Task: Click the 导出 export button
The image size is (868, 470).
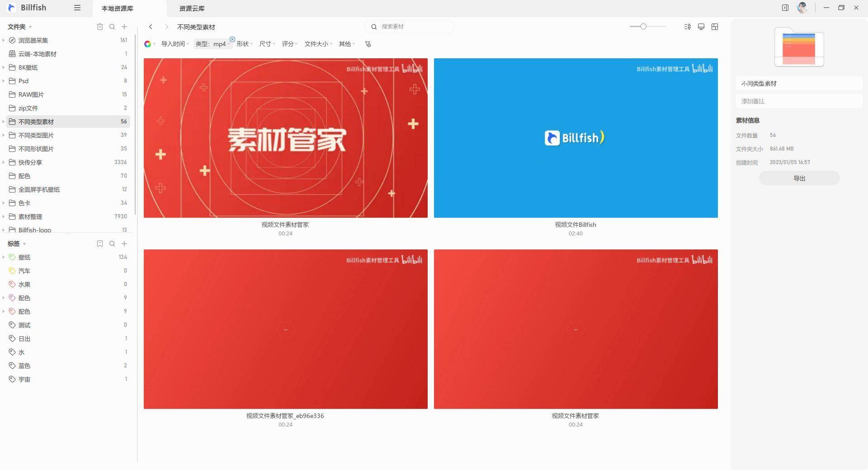Action: click(799, 178)
